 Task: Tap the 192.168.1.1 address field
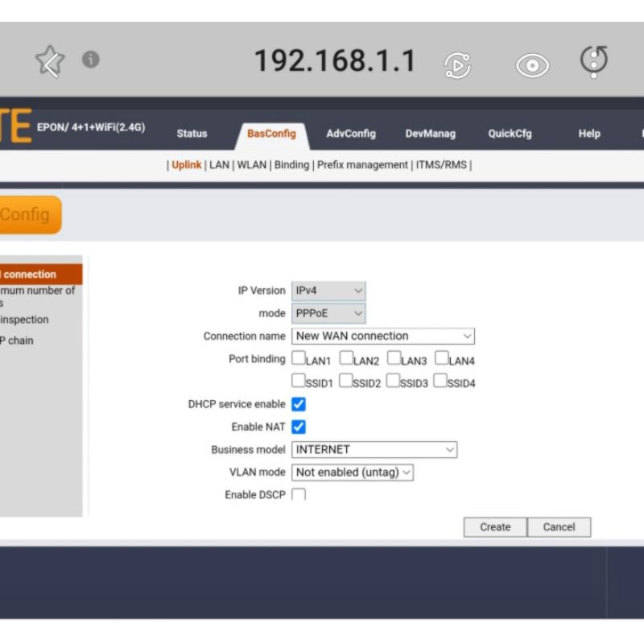tap(335, 61)
